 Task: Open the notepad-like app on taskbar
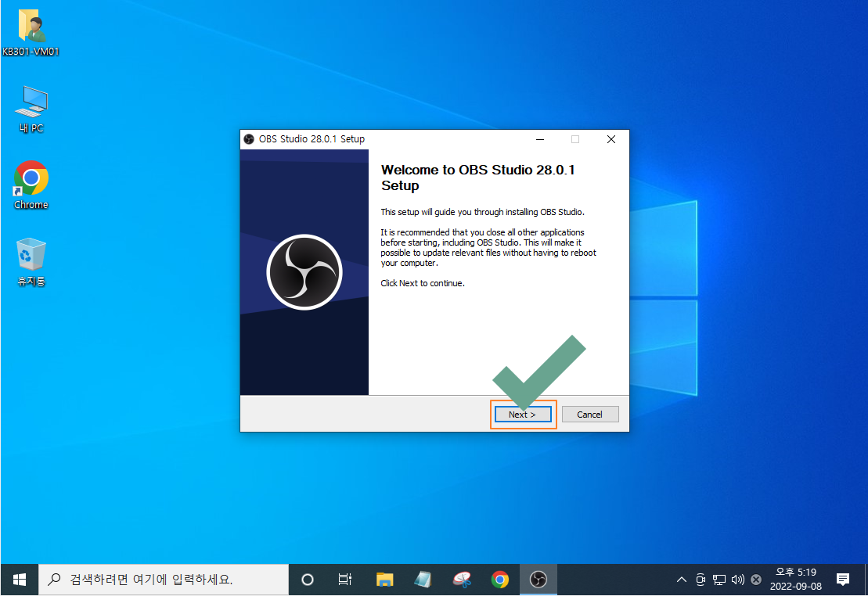pyautogui.click(x=423, y=580)
